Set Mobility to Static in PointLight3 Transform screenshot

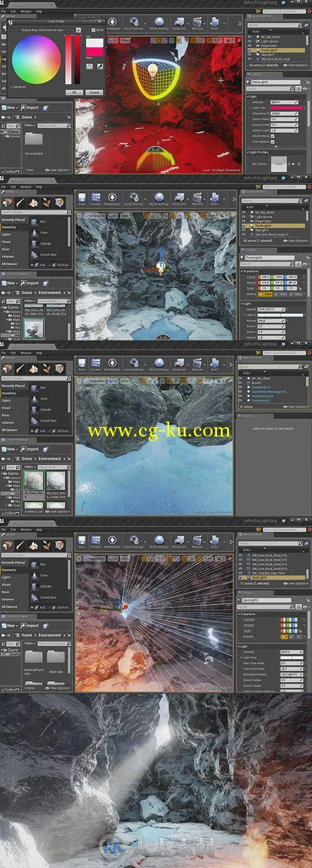(266, 294)
